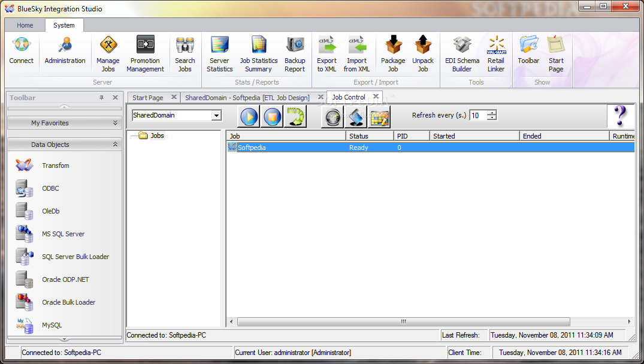Decrease refresh interval with down arrow
This screenshot has height=364, width=644.
click(492, 118)
